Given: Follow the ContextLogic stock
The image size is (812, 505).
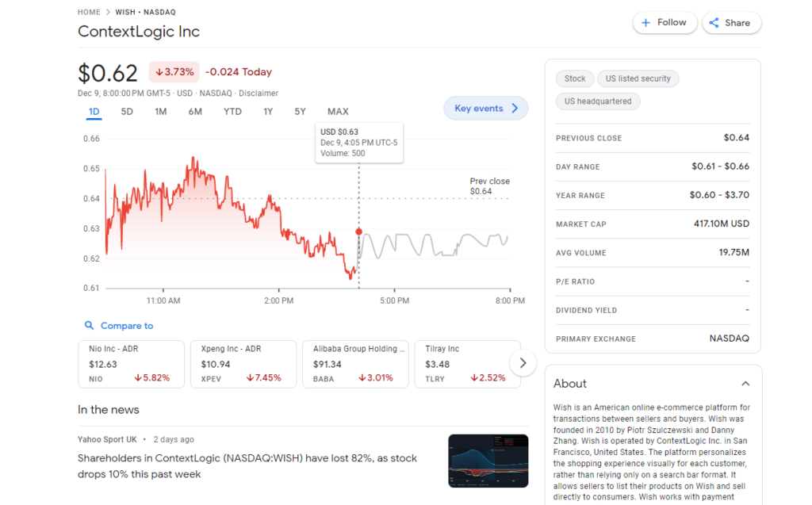Looking at the screenshot, I should [x=665, y=23].
